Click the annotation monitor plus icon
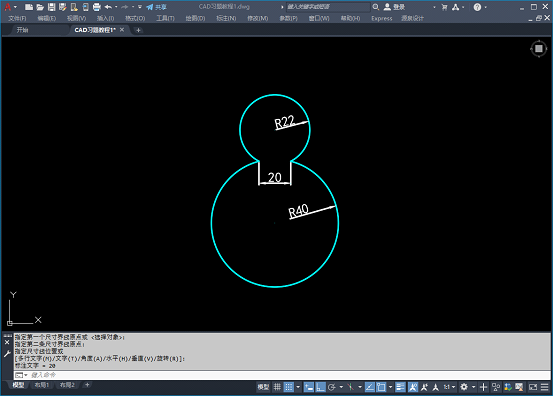This screenshot has width=553, height=396. click(484, 387)
